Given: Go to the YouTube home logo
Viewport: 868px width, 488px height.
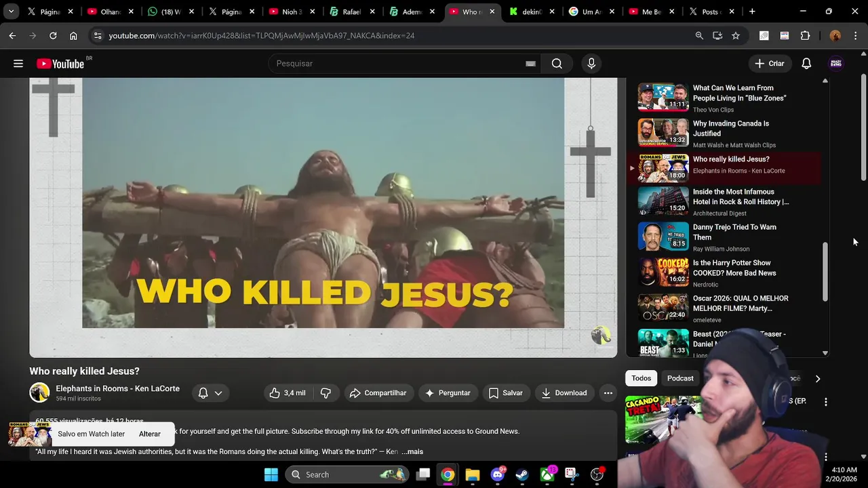Looking at the screenshot, I should click(x=60, y=64).
